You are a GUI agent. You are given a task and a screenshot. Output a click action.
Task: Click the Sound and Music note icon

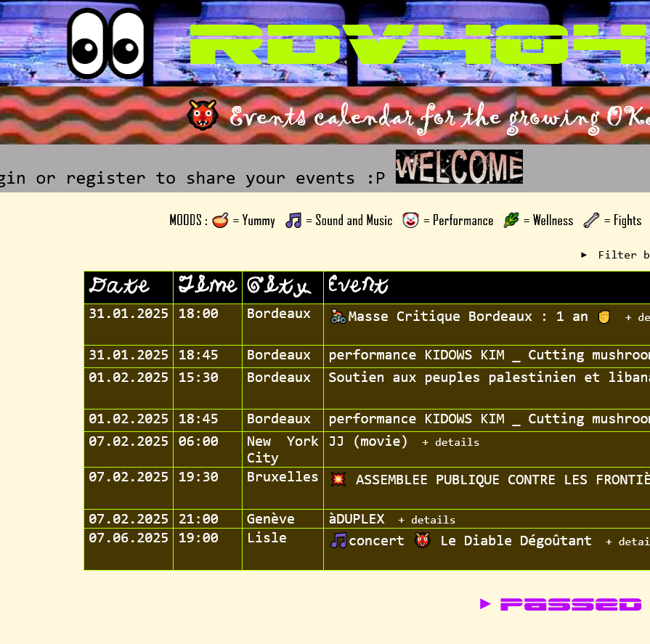tap(293, 220)
